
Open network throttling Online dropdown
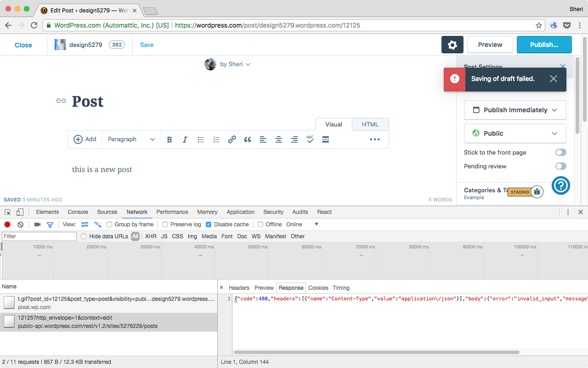coord(302,224)
